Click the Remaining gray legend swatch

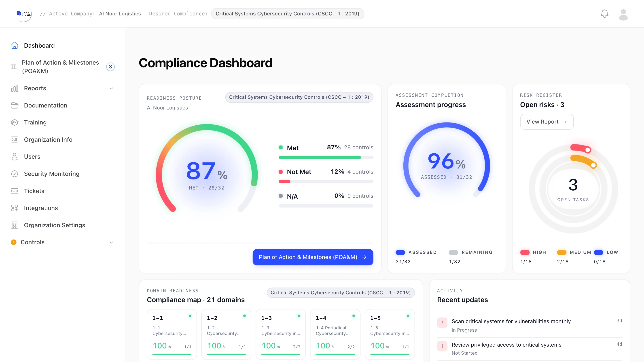point(453,252)
